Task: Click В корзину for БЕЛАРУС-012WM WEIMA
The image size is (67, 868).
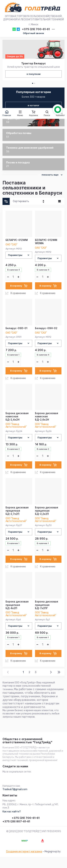Action: tap(48, 286)
